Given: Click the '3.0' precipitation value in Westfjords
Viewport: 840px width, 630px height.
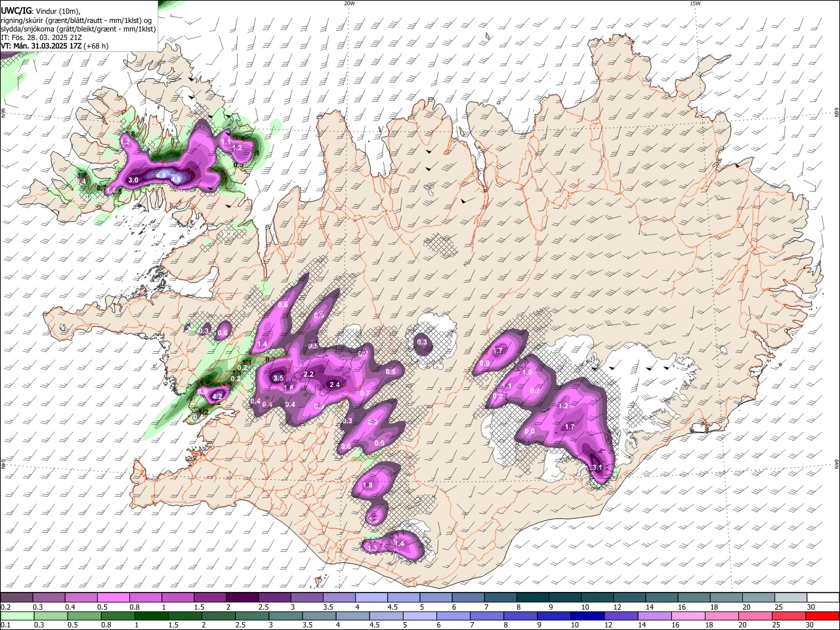Looking at the screenshot, I should coord(133,180).
